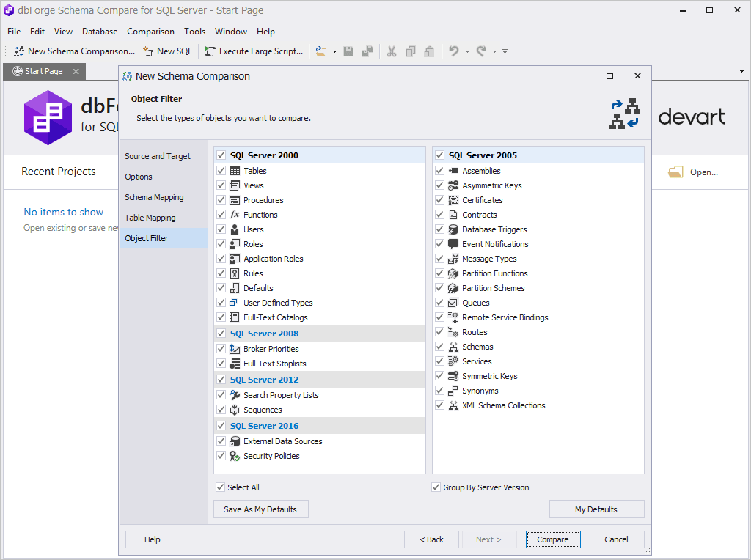Click the Compare button
Screen dimensions: 751x560
click(x=553, y=539)
